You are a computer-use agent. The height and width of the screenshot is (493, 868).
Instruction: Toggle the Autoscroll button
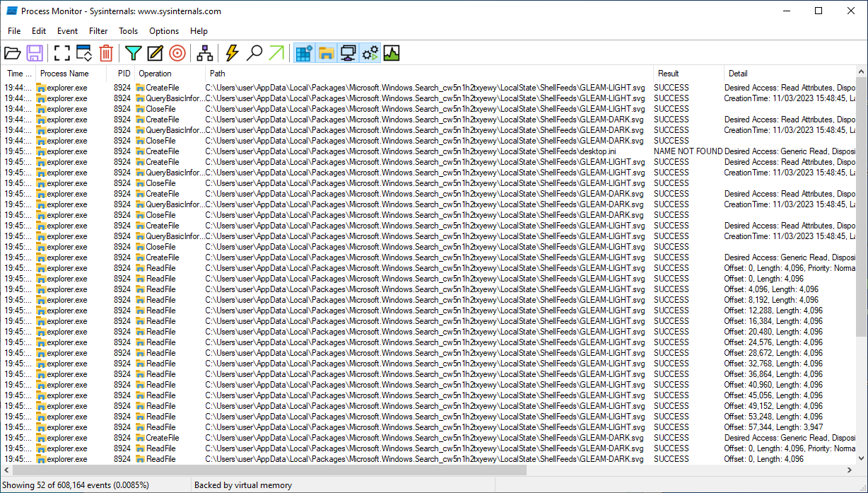(84, 53)
